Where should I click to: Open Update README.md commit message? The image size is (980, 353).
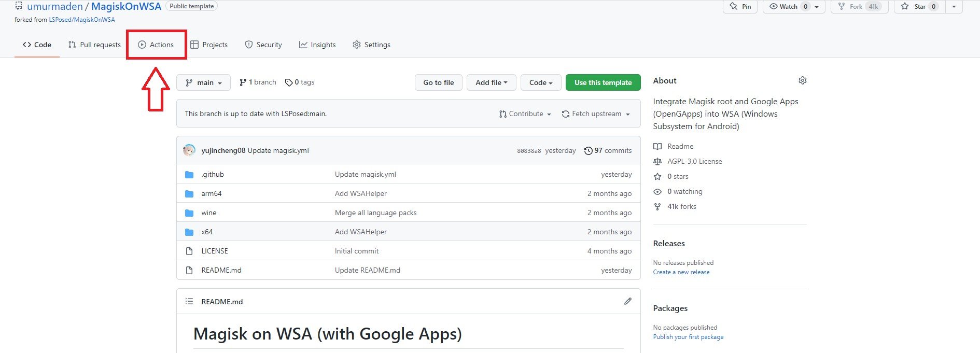pos(368,270)
